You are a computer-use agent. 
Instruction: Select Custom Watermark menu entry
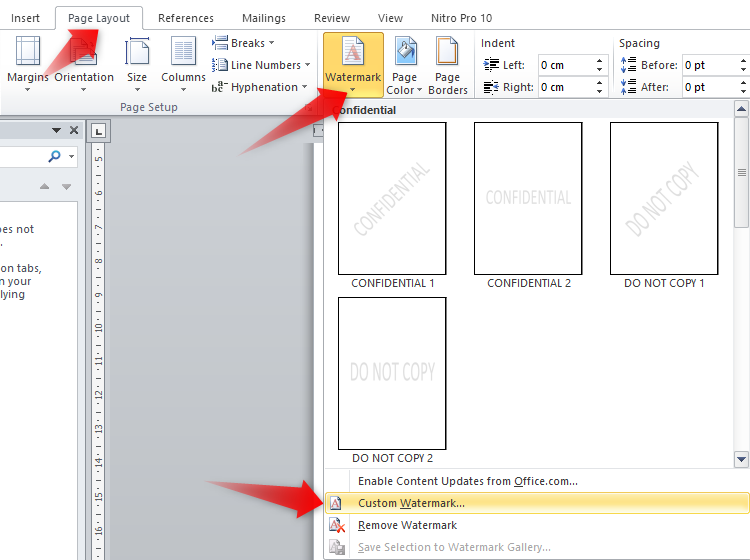(x=411, y=503)
